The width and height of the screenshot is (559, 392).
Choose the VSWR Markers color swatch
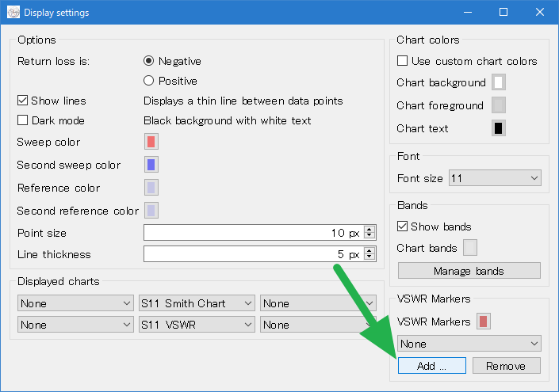[484, 322]
